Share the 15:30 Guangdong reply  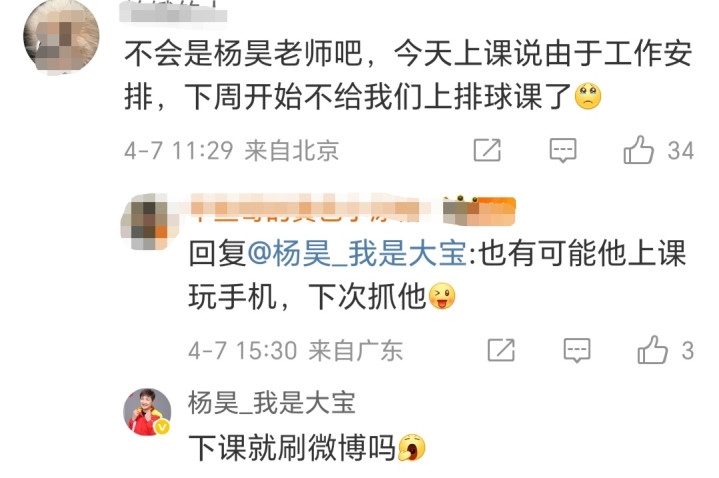tap(501, 350)
